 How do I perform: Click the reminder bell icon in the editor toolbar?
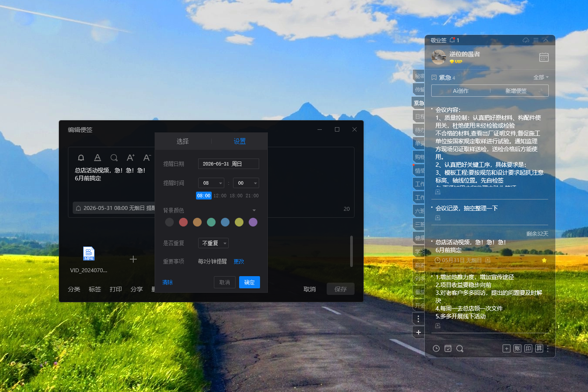(x=81, y=158)
